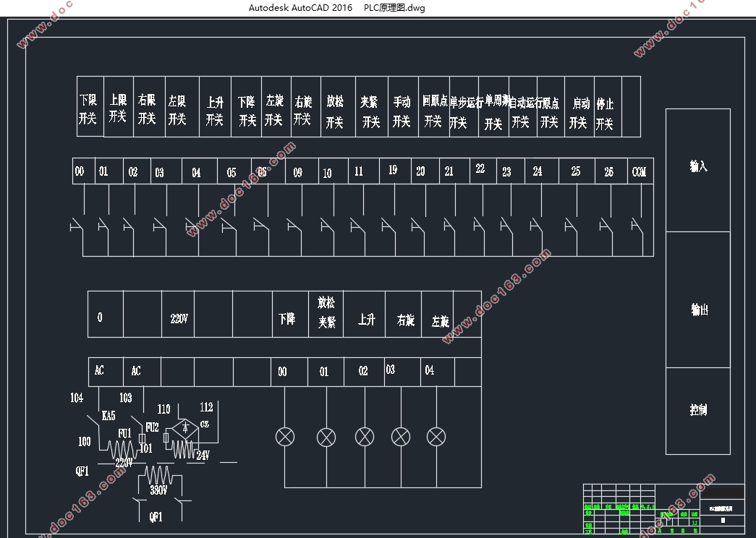Select the 右旋开关 input label
Screen dimensions: 756x538
303,110
